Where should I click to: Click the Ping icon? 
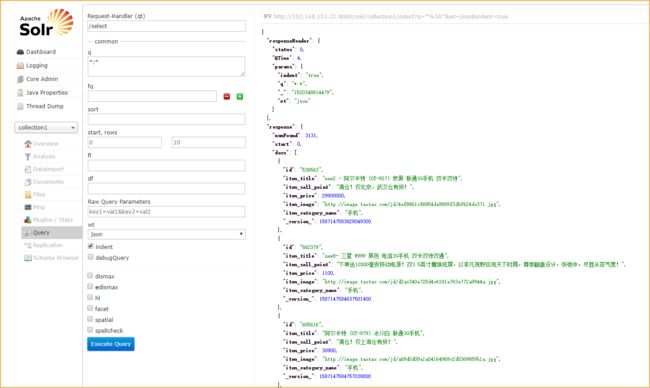[28, 207]
